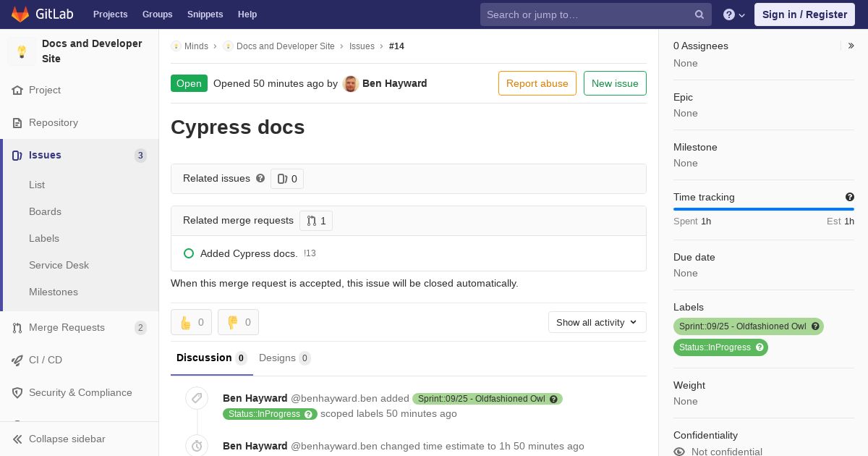Click the GitLab fox logo
This screenshot has width=868, height=456.
pos(20,14)
